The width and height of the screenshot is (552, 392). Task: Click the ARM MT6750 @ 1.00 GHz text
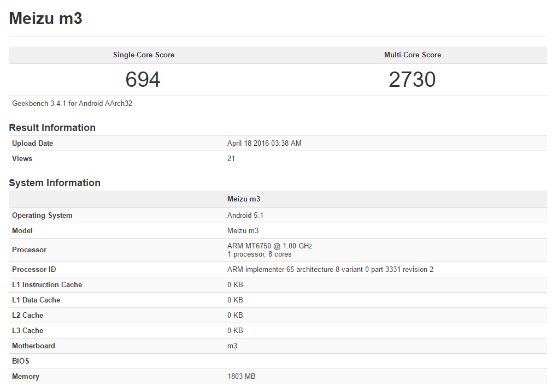click(269, 246)
